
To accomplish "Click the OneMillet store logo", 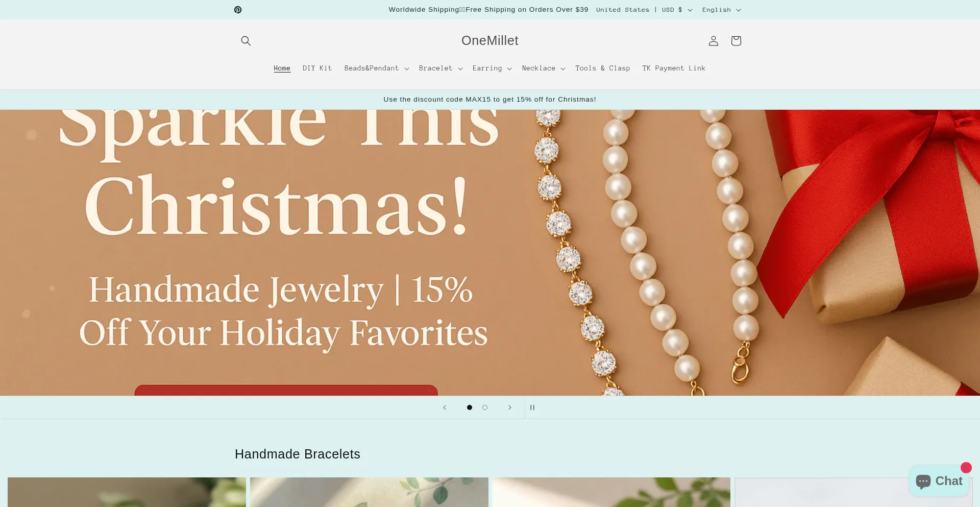I will coord(490,41).
